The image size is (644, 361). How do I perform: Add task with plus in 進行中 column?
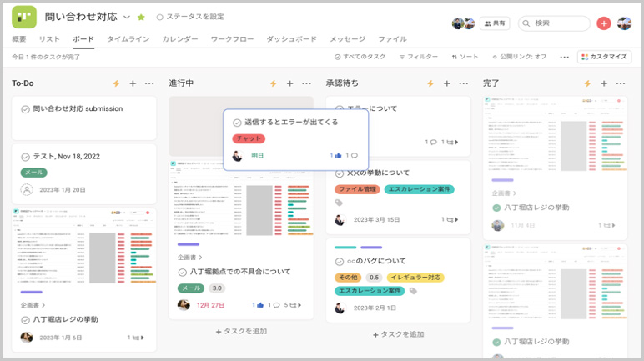coord(290,83)
